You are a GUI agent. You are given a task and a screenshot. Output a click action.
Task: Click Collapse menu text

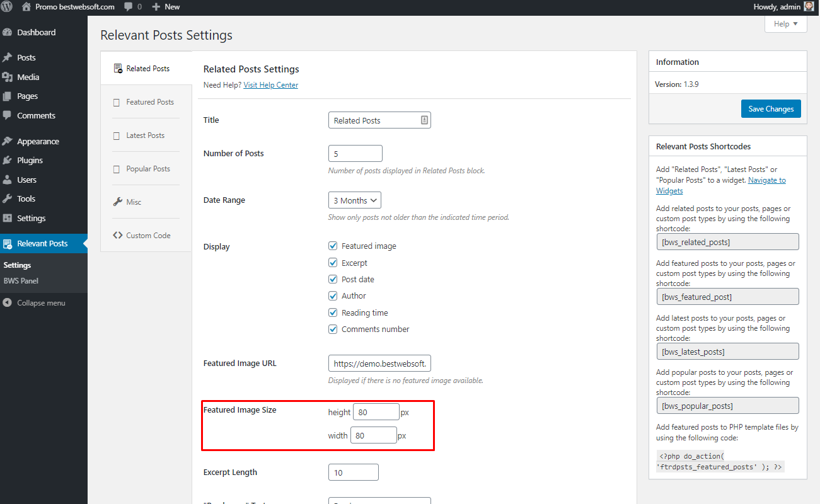(41, 303)
